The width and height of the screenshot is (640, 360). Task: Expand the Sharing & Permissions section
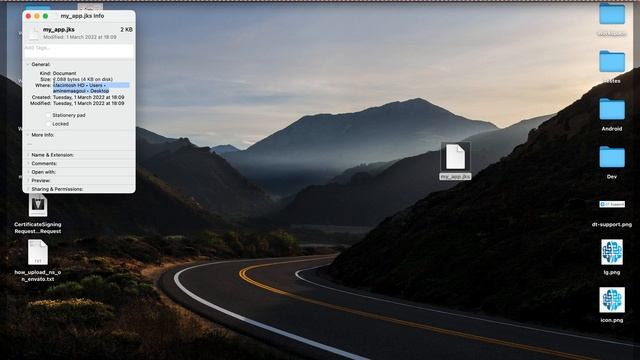coord(28,189)
